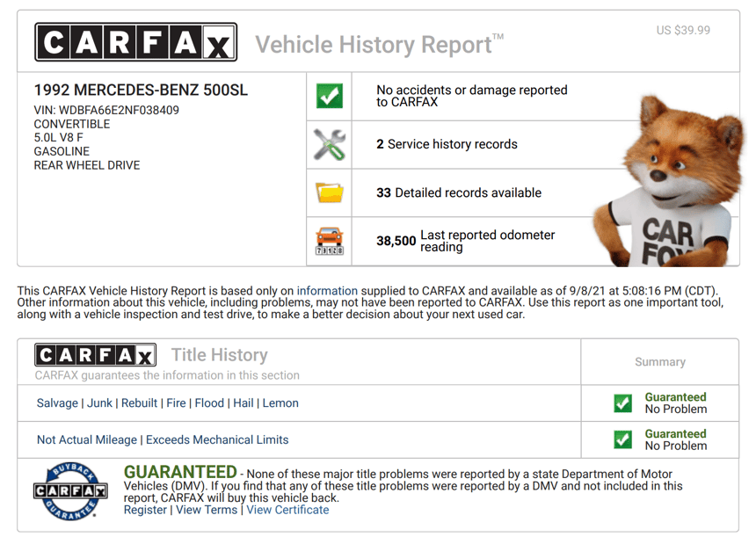Click the green checkmark beside no accidents reported
Image resolution: width=756 pixels, height=544 pixels.
tap(329, 96)
